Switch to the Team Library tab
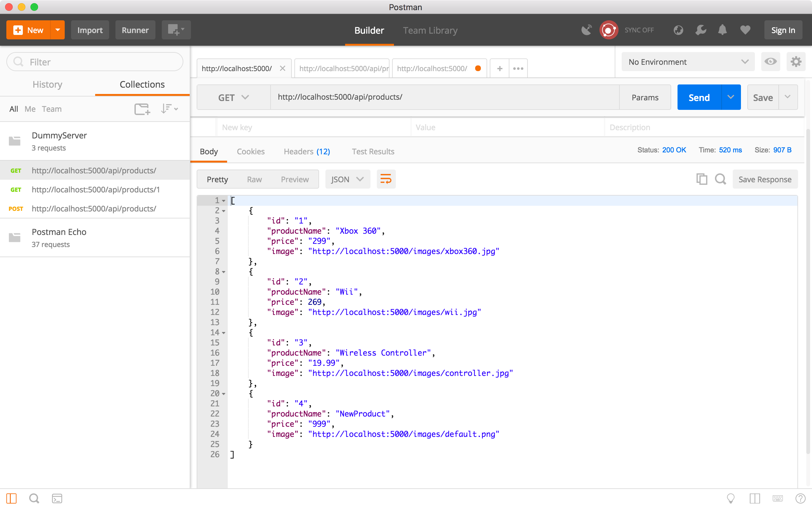Image resolution: width=812 pixels, height=508 pixels. 430,30
